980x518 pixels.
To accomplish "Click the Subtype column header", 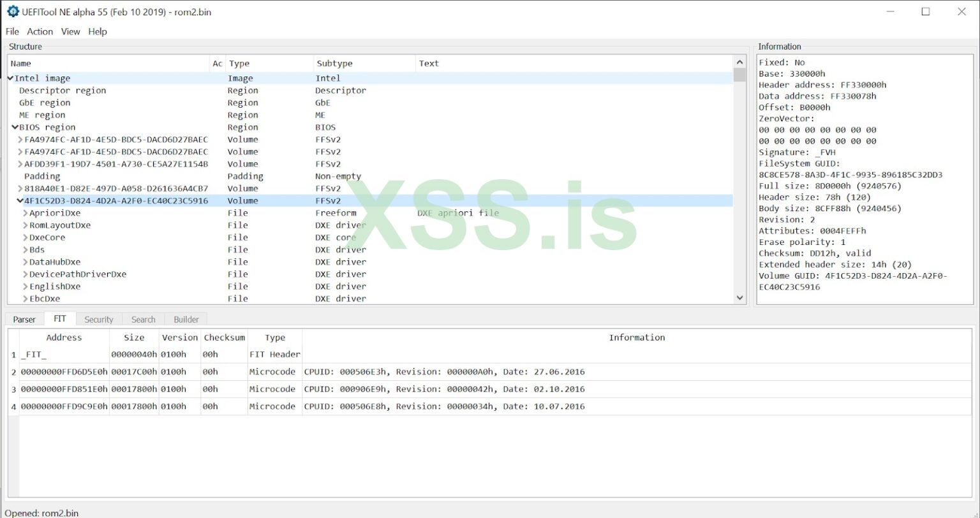I will click(364, 63).
